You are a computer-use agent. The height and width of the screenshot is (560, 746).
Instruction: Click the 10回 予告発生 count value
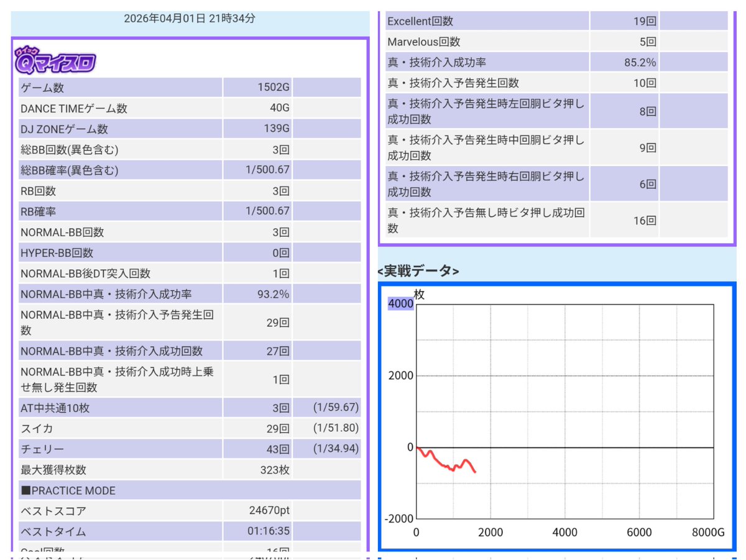[x=645, y=83]
